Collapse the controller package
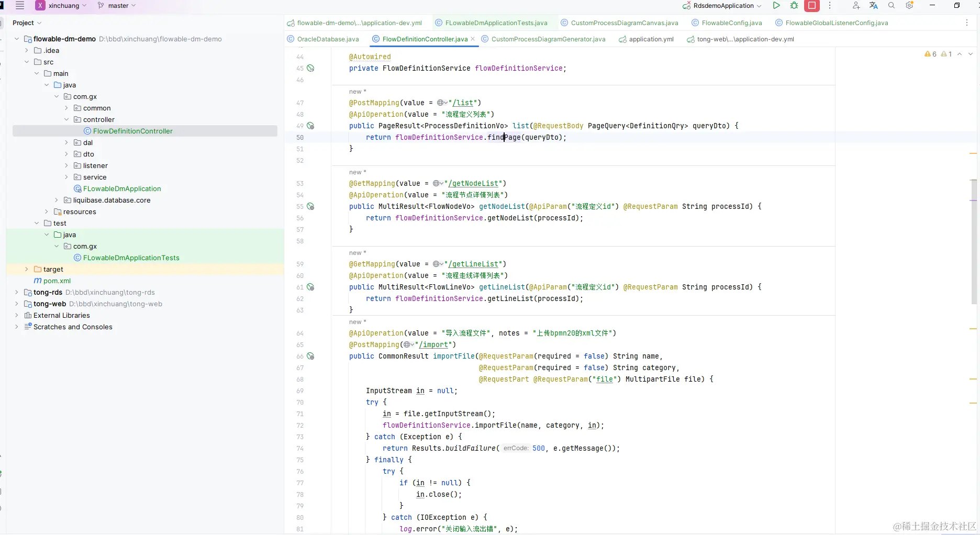Viewport: 980px width, 535px height. (x=66, y=119)
